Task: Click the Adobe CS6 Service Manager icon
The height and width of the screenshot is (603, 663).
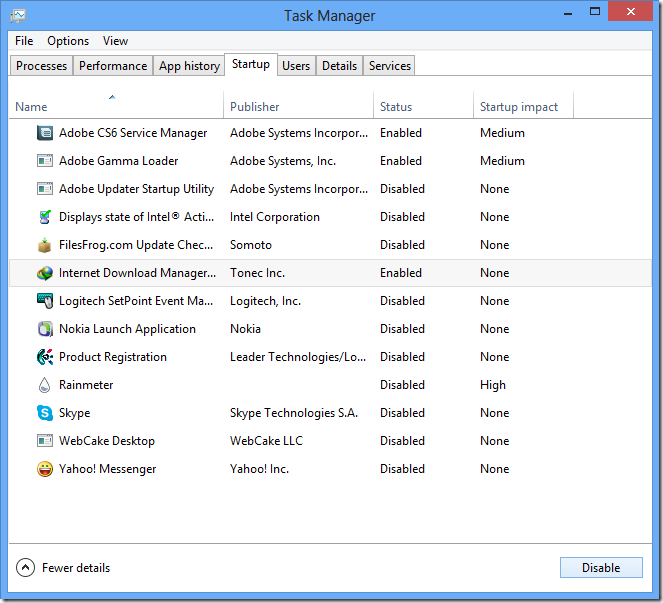Action: pyautogui.click(x=45, y=133)
